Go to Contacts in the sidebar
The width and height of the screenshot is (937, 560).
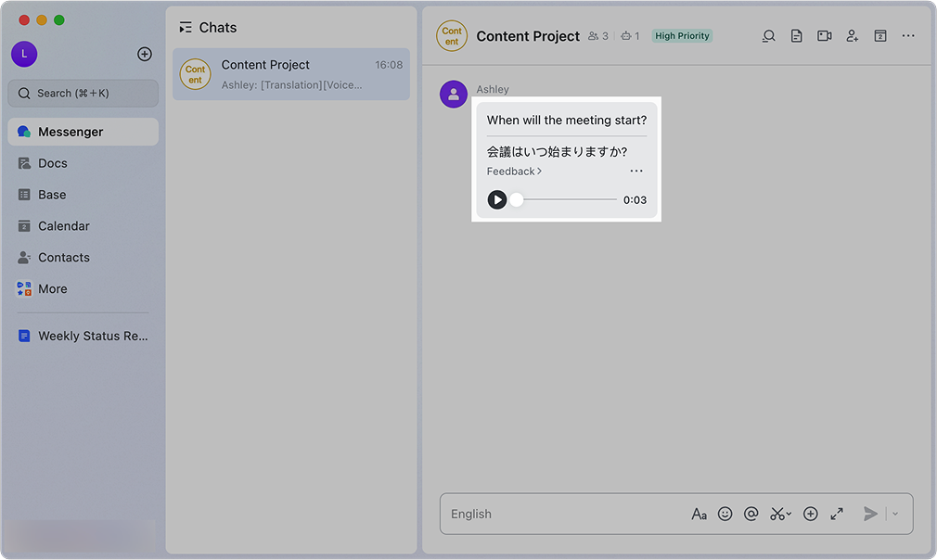pyautogui.click(x=63, y=258)
